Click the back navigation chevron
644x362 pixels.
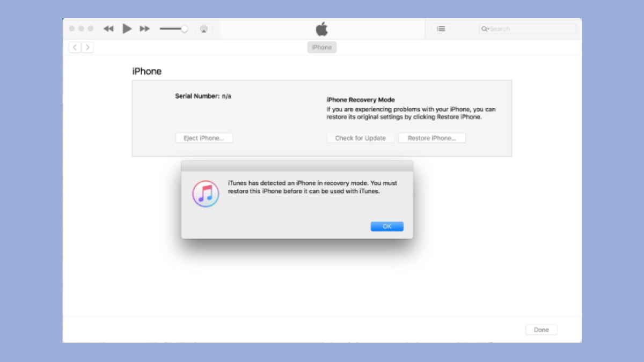74,47
